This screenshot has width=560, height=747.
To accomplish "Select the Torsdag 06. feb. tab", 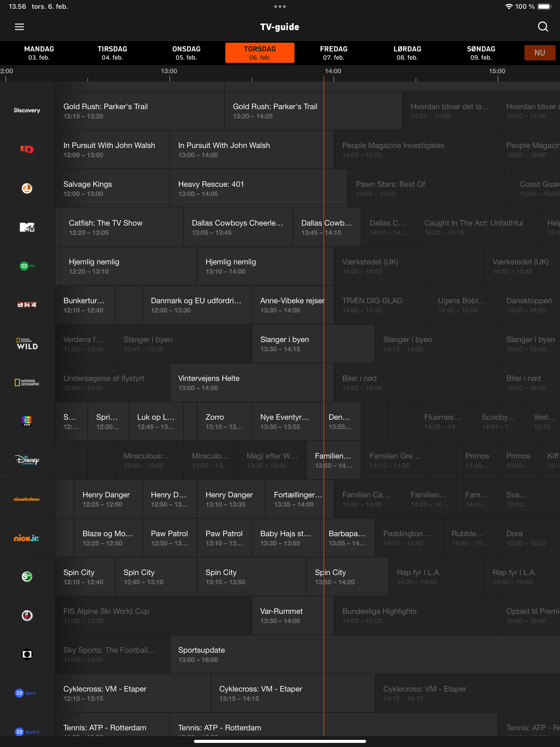I will 260,53.
